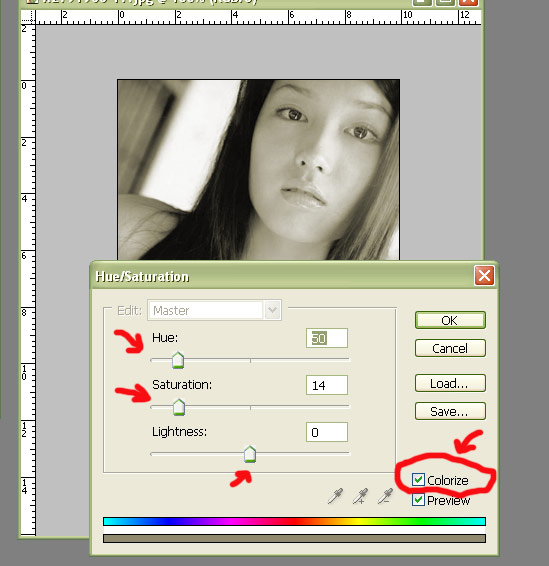
Task: Click the Hue slider handle
Action: [178, 360]
